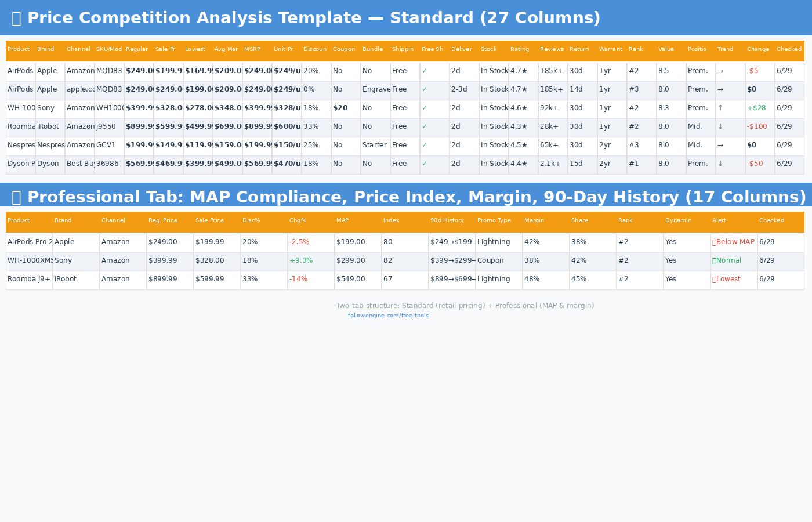Select the '48%' margin cell
The height and width of the screenshot is (522, 812).
(x=546, y=280)
